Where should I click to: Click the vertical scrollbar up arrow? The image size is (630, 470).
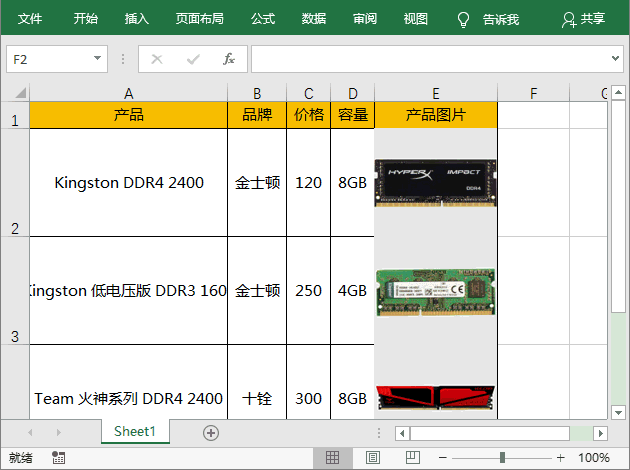point(618,92)
